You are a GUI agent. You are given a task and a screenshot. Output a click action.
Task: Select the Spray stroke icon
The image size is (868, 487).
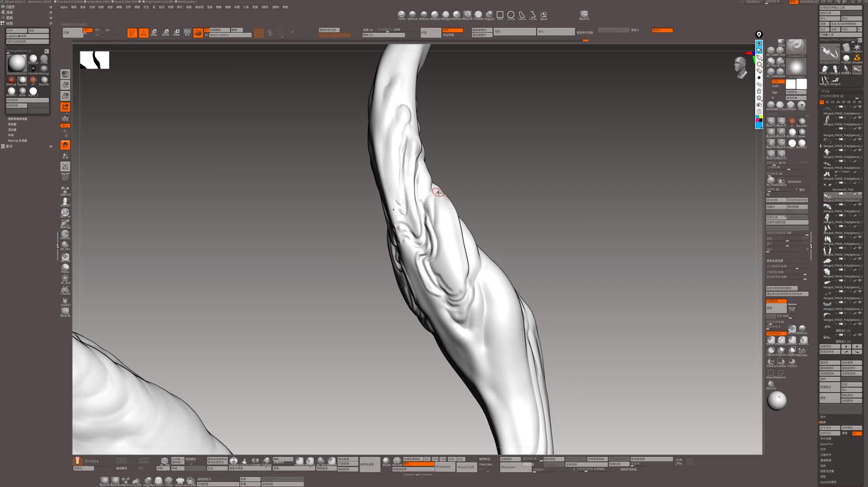coord(544,15)
